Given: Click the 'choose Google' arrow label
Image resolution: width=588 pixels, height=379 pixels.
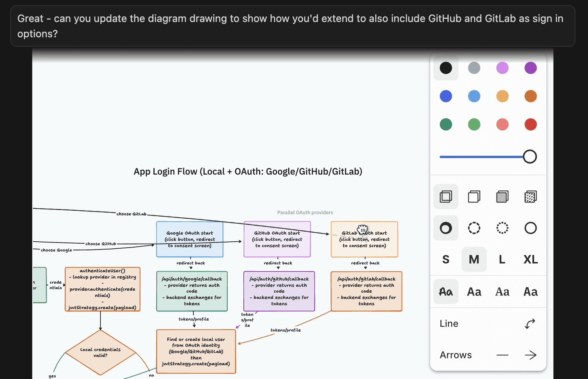Looking at the screenshot, I should tap(57, 250).
